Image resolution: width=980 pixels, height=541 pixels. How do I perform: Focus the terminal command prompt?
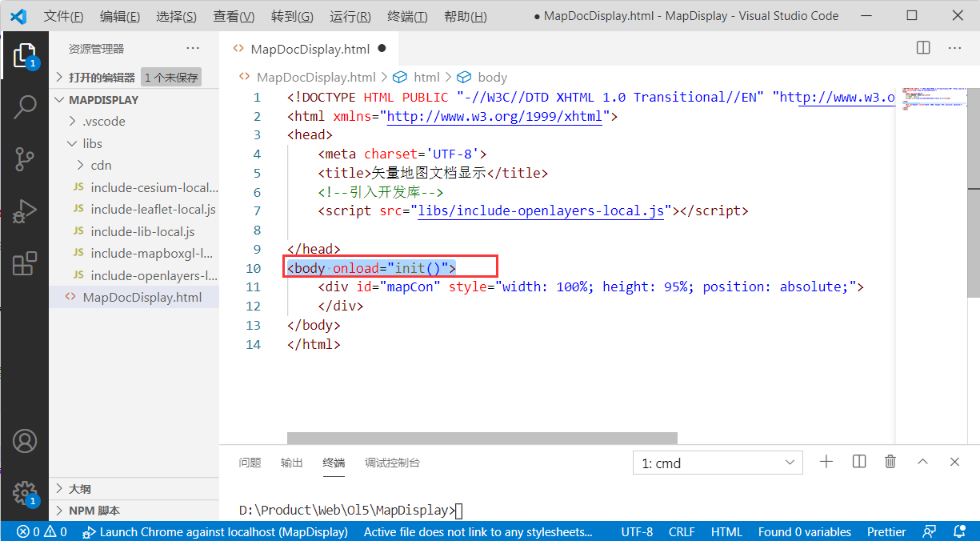(x=350, y=511)
